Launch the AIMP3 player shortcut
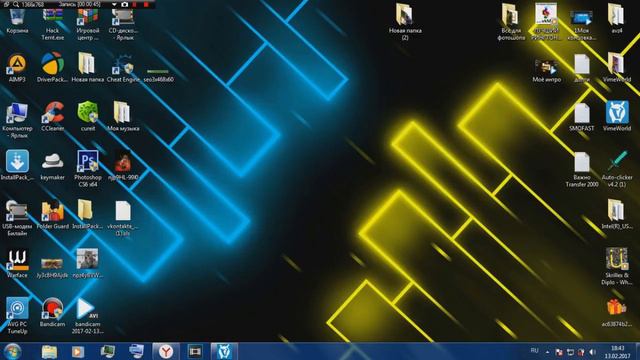Screen dimensions: 640x360 click(17, 67)
